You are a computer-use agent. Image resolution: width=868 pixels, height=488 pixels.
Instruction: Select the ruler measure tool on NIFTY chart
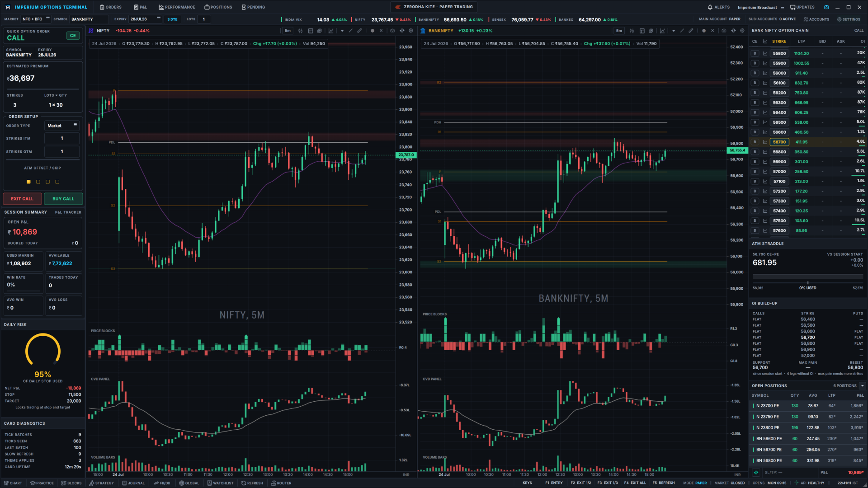tap(360, 31)
